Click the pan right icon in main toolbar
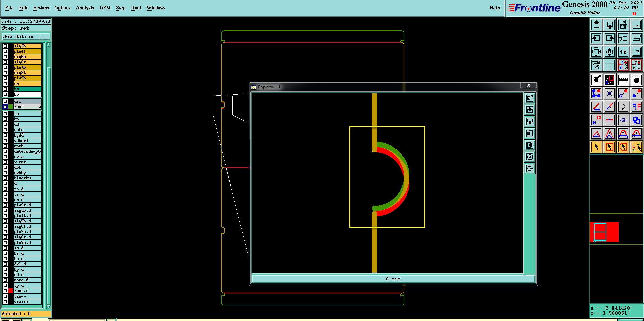This screenshot has height=321, width=644. click(610, 38)
